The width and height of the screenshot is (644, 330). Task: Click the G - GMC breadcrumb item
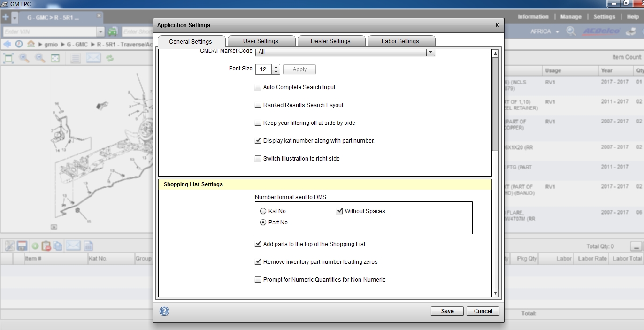[x=77, y=44]
